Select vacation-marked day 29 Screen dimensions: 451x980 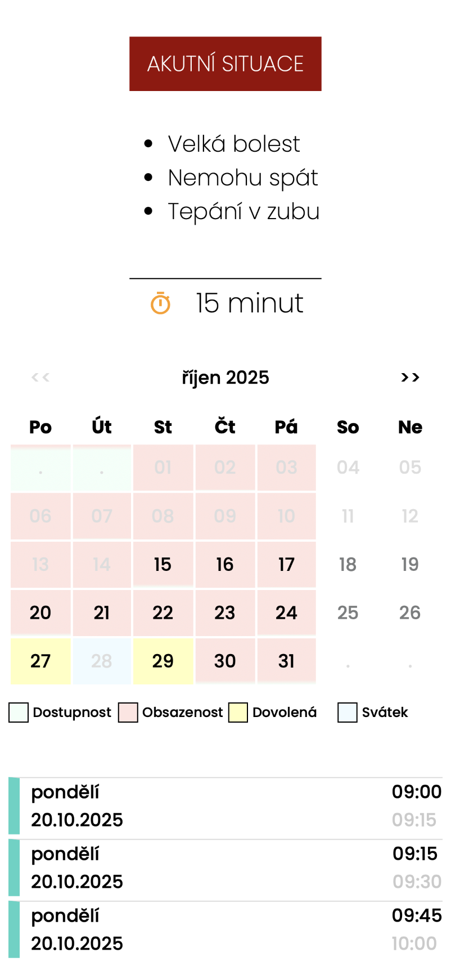pos(163,661)
